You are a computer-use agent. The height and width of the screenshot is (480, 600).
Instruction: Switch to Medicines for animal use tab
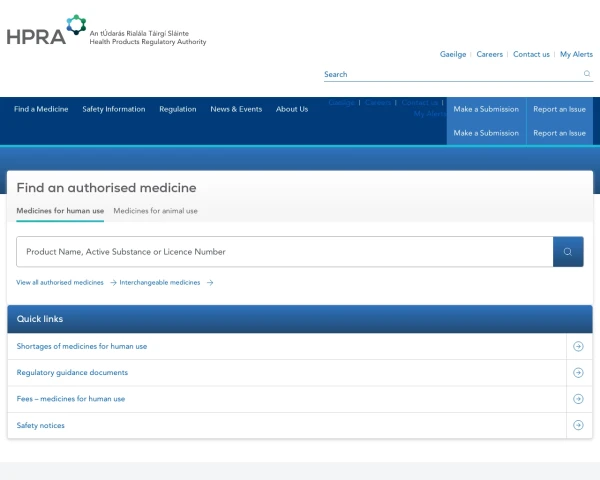tap(155, 211)
